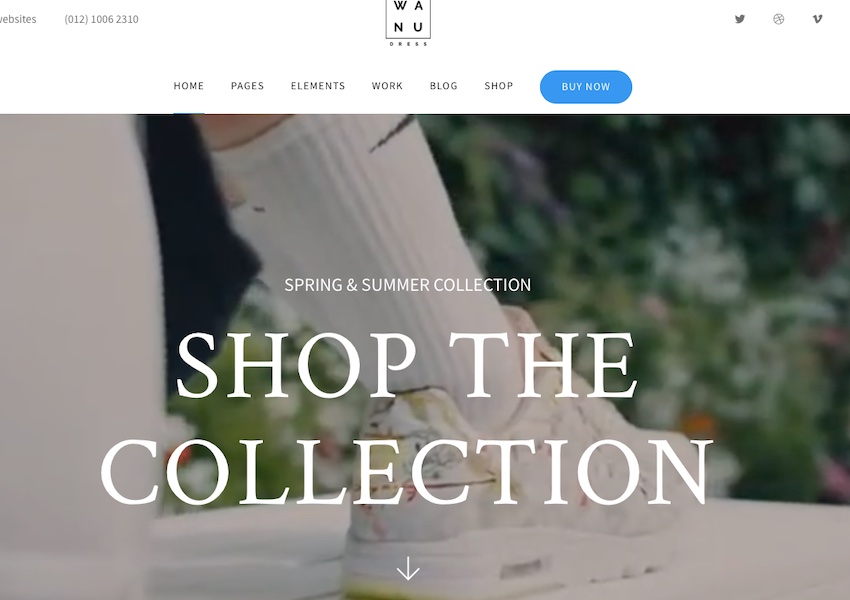
Task: Go to the HOME menu item
Action: (189, 86)
